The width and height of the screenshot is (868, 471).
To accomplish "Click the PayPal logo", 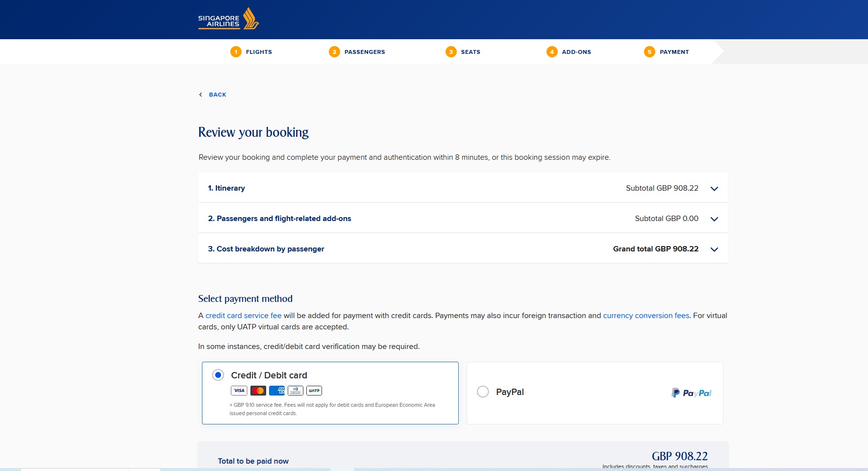I will click(691, 393).
